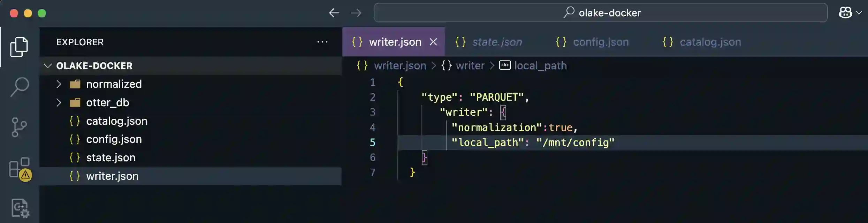Click the writer breadcrumb segment
Viewport: 868px width, 223px height.
tap(470, 66)
